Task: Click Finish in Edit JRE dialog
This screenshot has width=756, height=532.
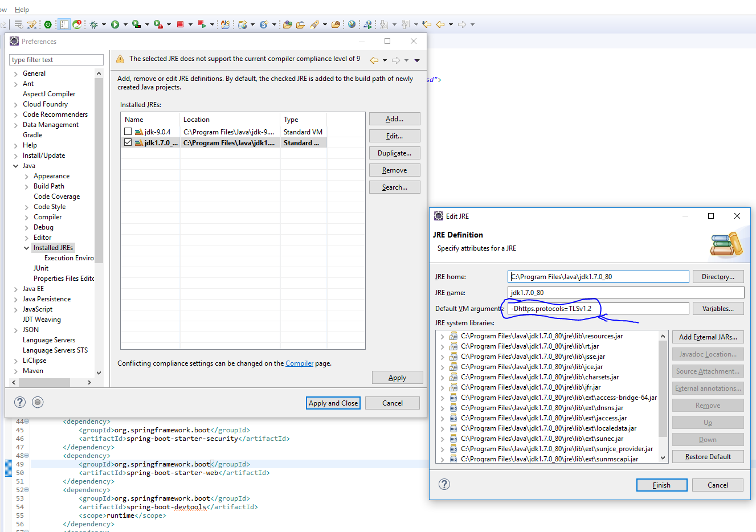Action: [x=661, y=485]
